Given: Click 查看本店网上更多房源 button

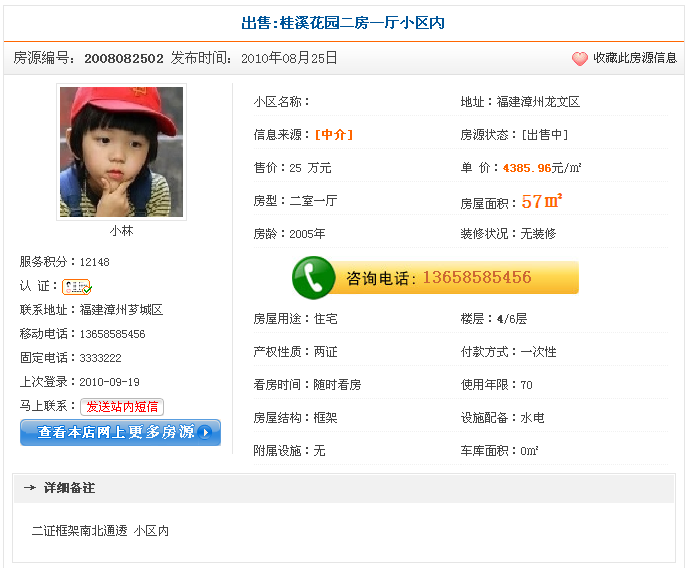Looking at the screenshot, I should (x=120, y=433).
